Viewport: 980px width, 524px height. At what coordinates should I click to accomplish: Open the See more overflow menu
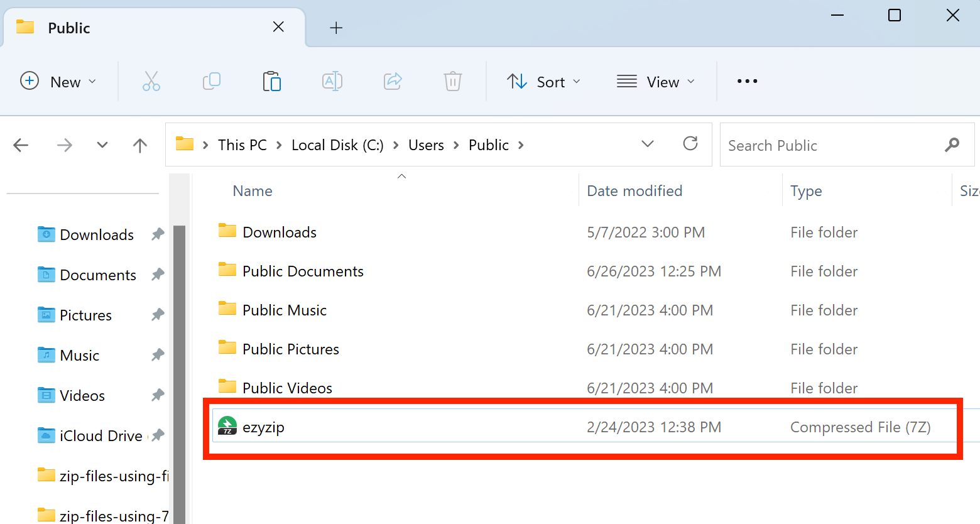(746, 81)
